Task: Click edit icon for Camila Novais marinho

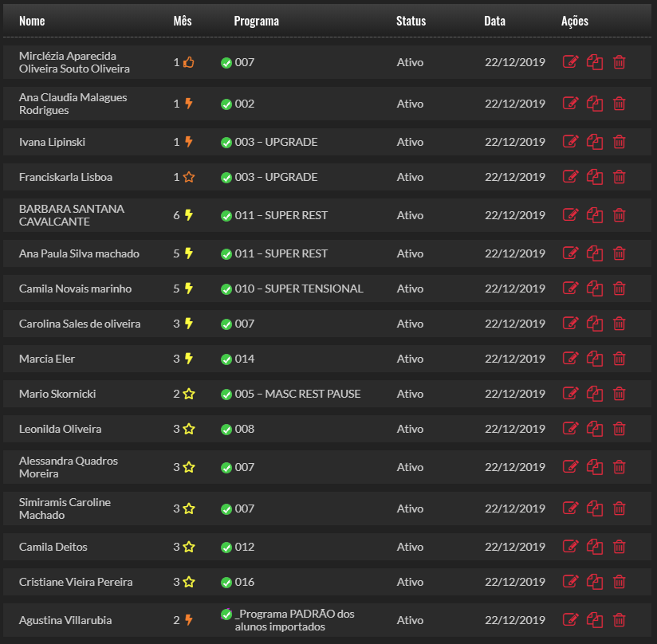Action: click(570, 289)
